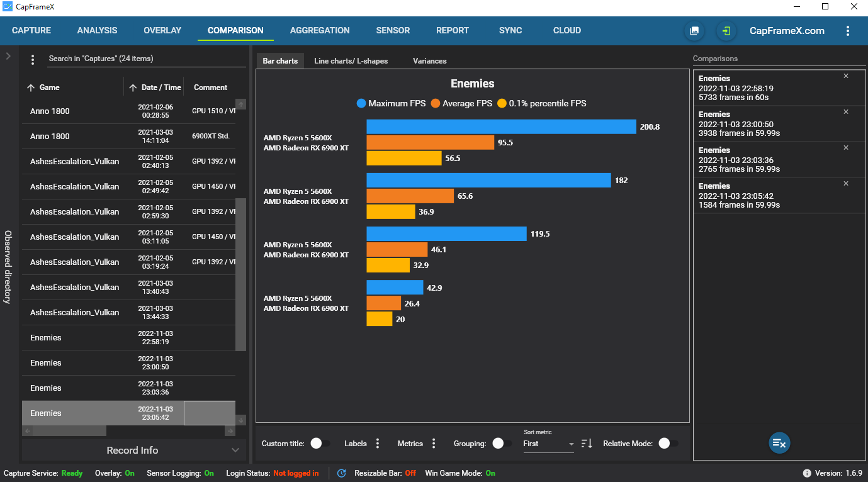Toggle Average FPS legend entry
The height and width of the screenshot is (482, 868).
(461, 103)
